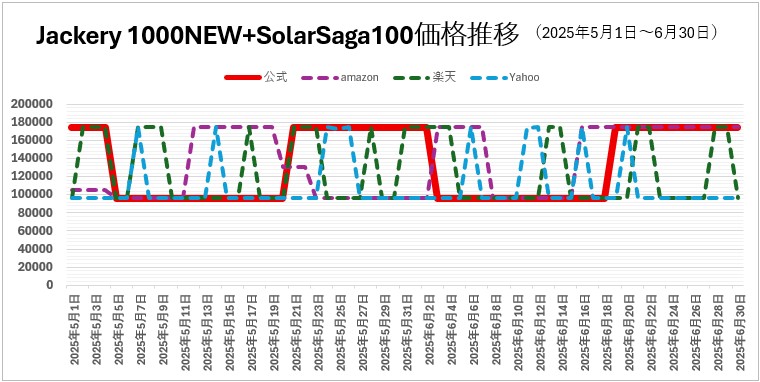Click the 2025年6月10日 x-axis label

pyautogui.click(x=519, y=333)
